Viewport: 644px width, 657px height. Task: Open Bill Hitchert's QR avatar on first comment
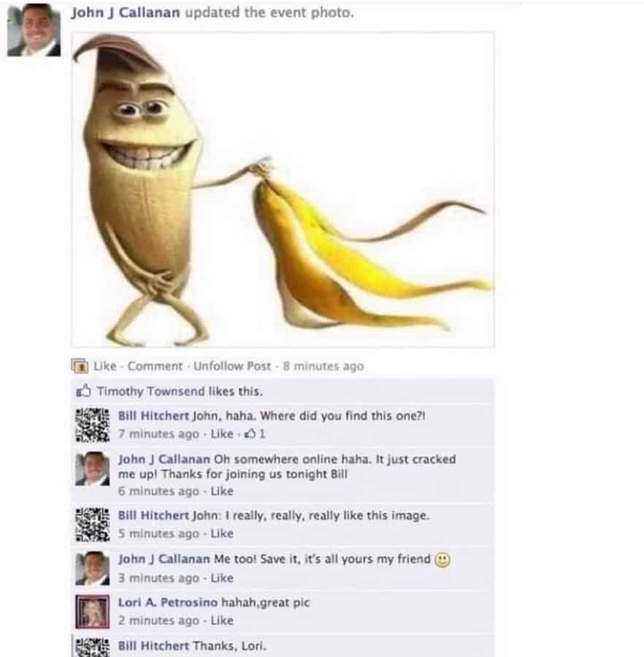(x=93, y=426)
